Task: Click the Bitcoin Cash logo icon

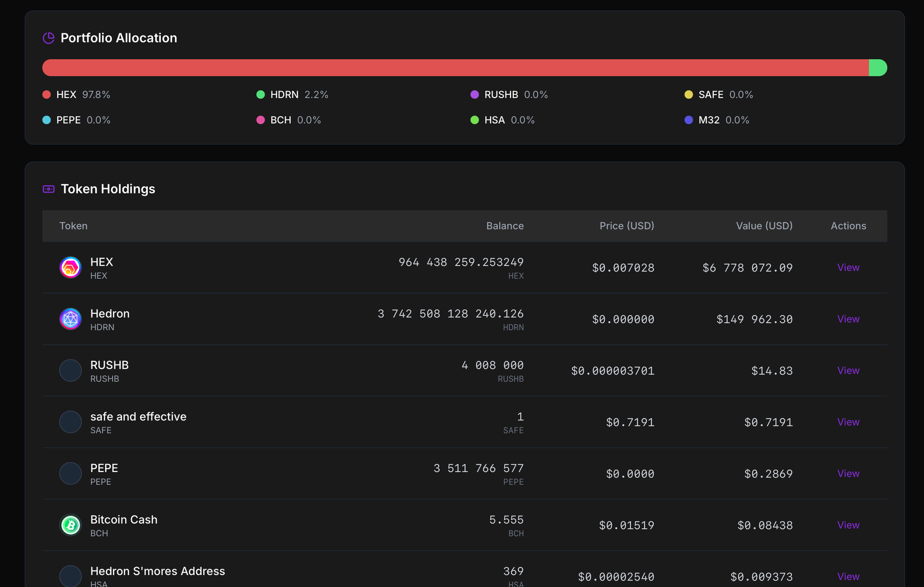Action: tap(71, 525)
